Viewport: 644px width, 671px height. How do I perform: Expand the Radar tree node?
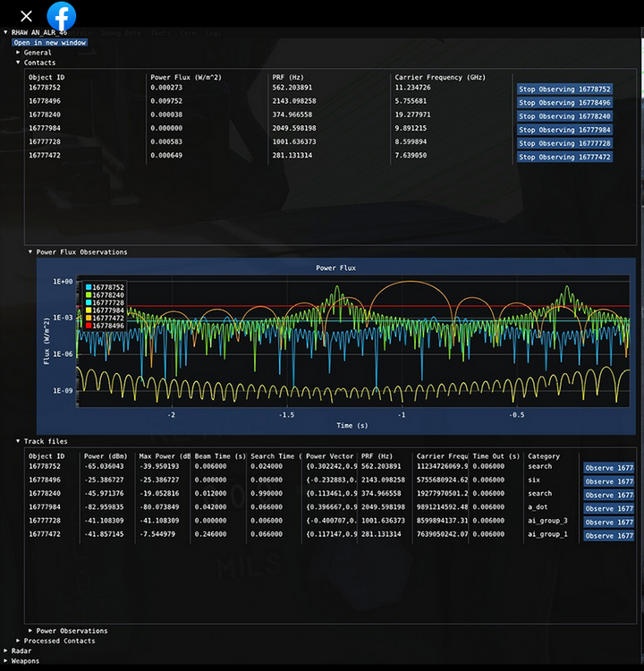(5, 651)
